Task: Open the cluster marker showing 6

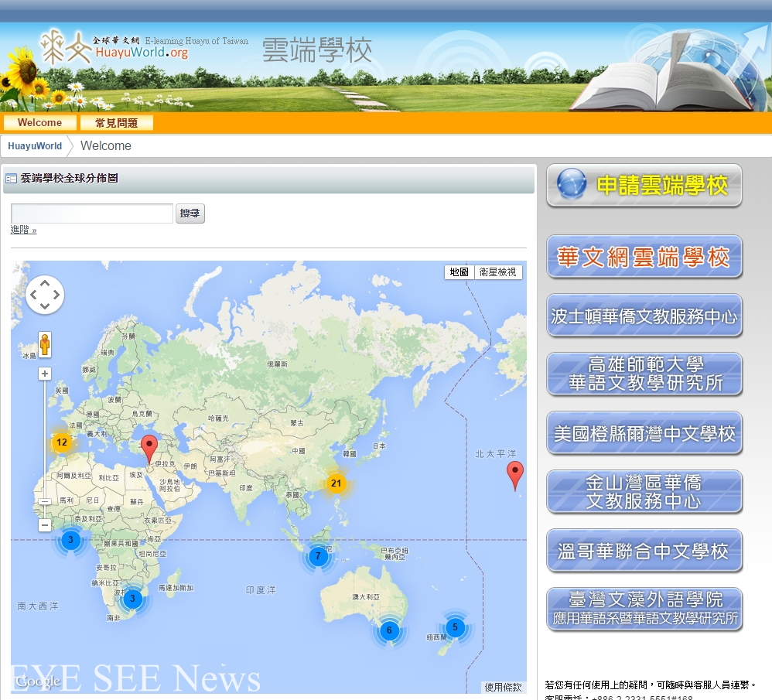Action: point(389,630)
